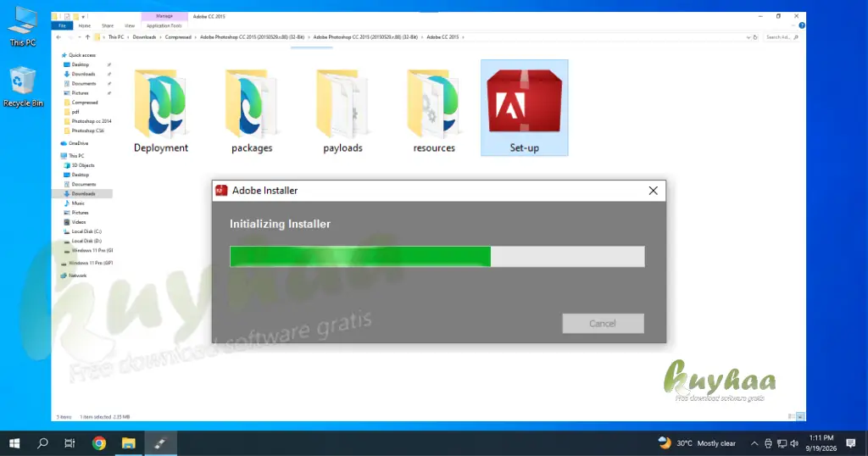Open the Home ribbon tab
The image size is (868, 456).
click(x=84, y=25)
